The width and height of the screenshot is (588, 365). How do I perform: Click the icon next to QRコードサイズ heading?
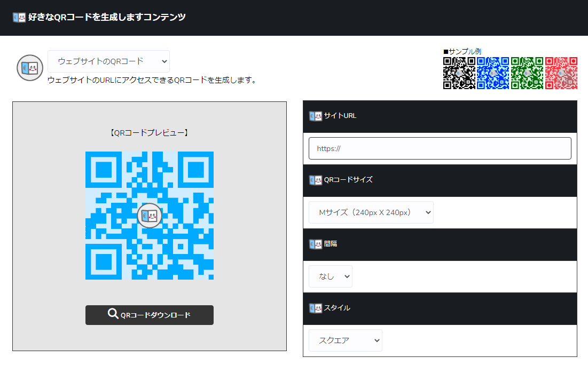[x=315, y=180]
